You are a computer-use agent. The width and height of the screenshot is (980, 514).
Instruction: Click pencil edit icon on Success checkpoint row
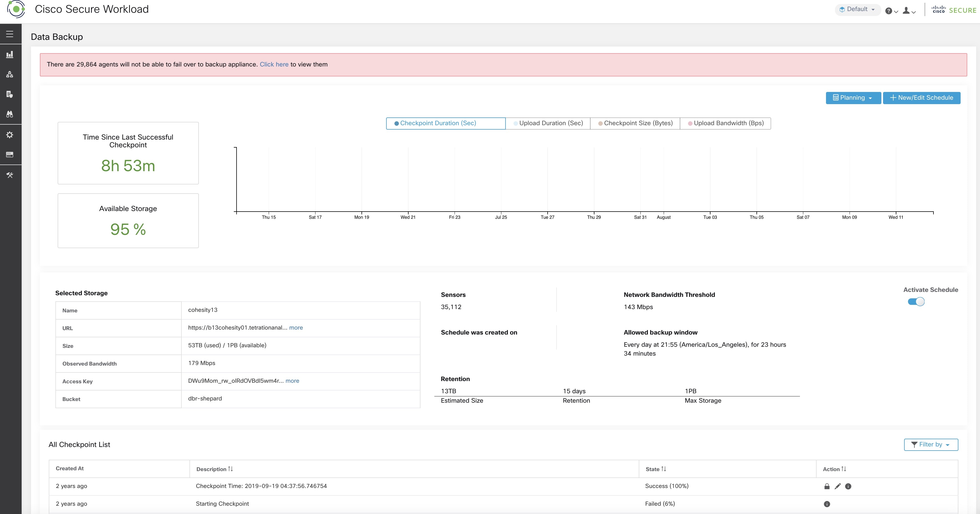coord(837,486)
